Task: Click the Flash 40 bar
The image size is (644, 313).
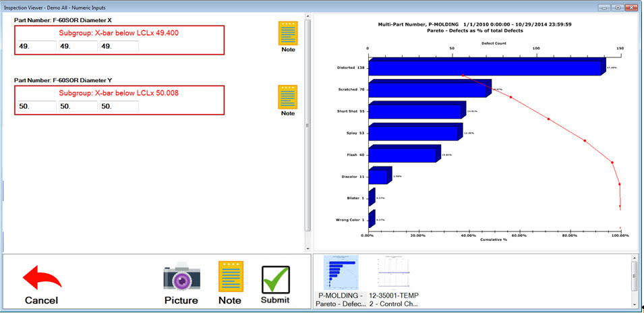Action: point(402,155)
